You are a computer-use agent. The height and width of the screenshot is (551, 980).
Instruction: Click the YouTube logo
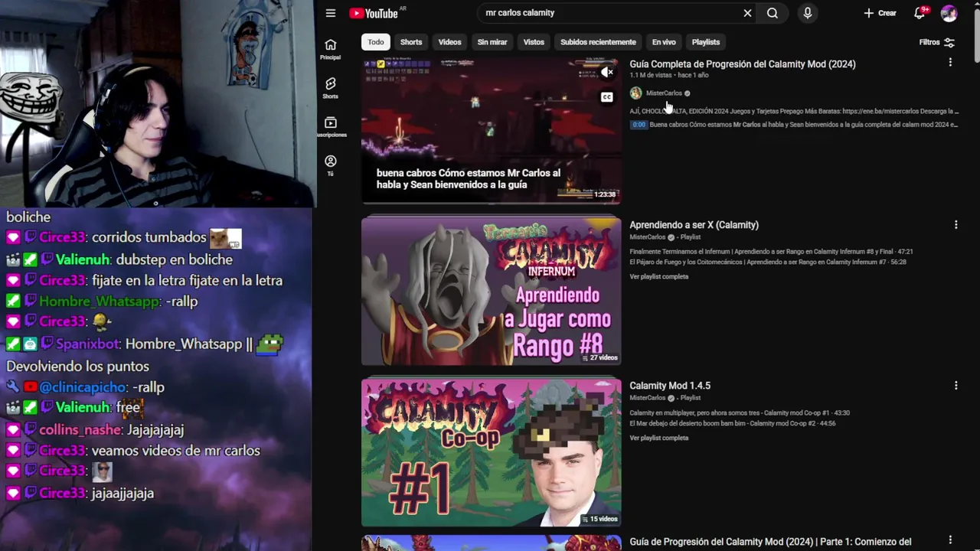(x=374, y=13)
